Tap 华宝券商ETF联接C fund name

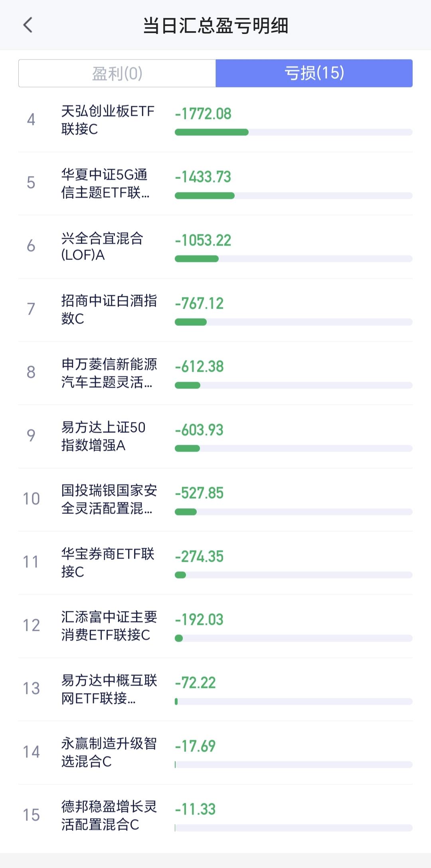tap(107, 562)
